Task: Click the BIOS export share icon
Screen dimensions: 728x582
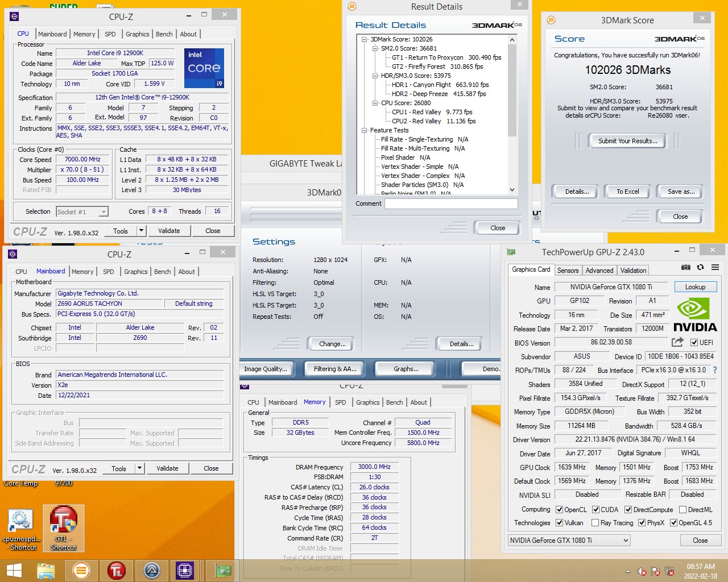Action: point(677,342)
